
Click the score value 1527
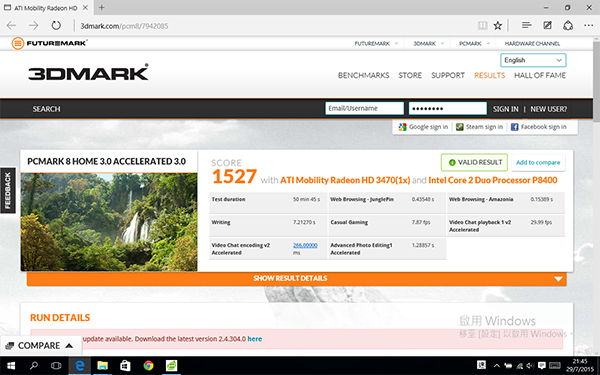click(x=234, y=176)
